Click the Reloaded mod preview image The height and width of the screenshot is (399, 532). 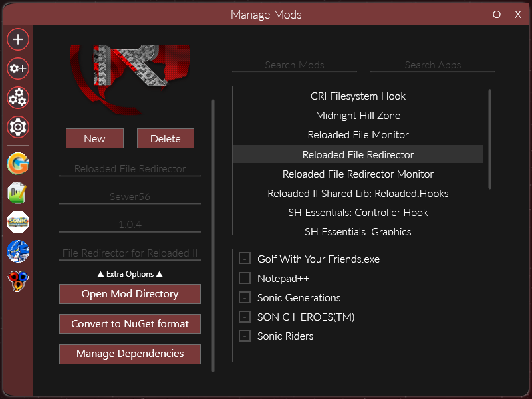point(130,79)
